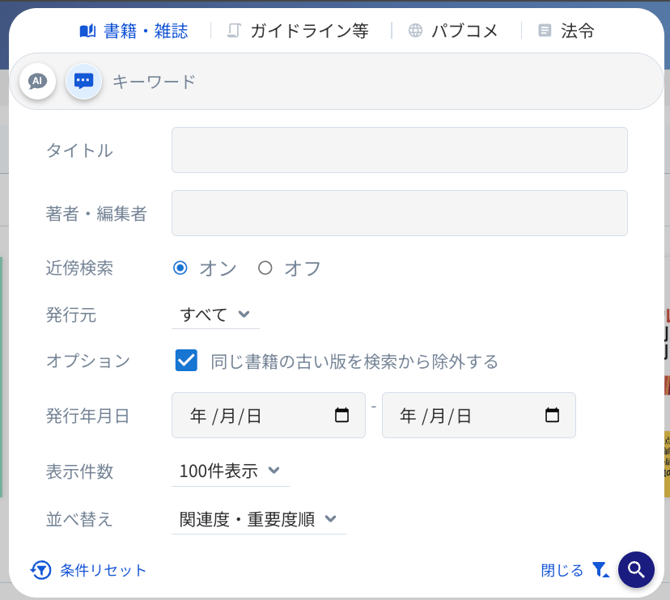Screen dimensions: 670x600
Task: Click the filter funnel icon beside 閉じる
Action: click(600, 570)
